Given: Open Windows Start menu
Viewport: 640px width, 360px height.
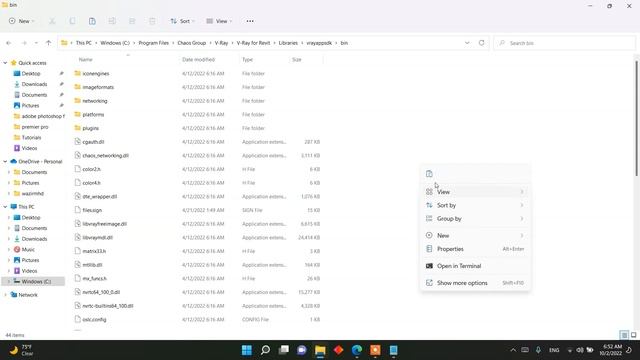Looking at the screenshot, I should (x=247, y=350).
